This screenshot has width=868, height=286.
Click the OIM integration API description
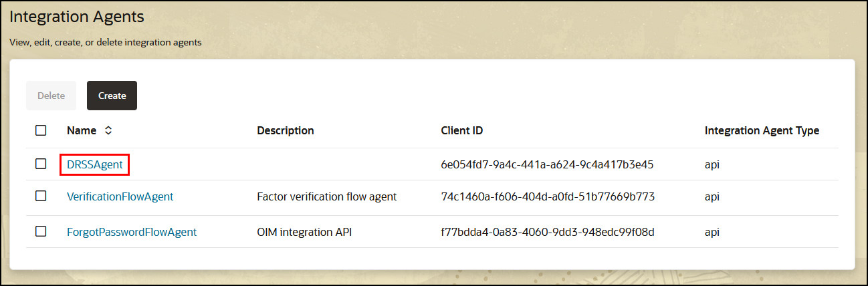305,232
